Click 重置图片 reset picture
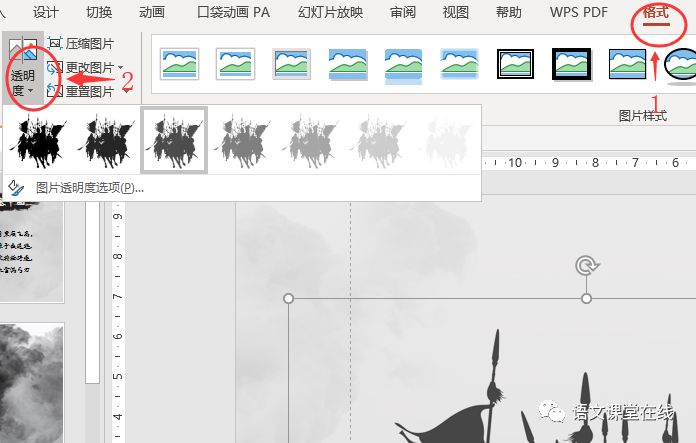The image size is (696, 443). click(x=81, y=91)
